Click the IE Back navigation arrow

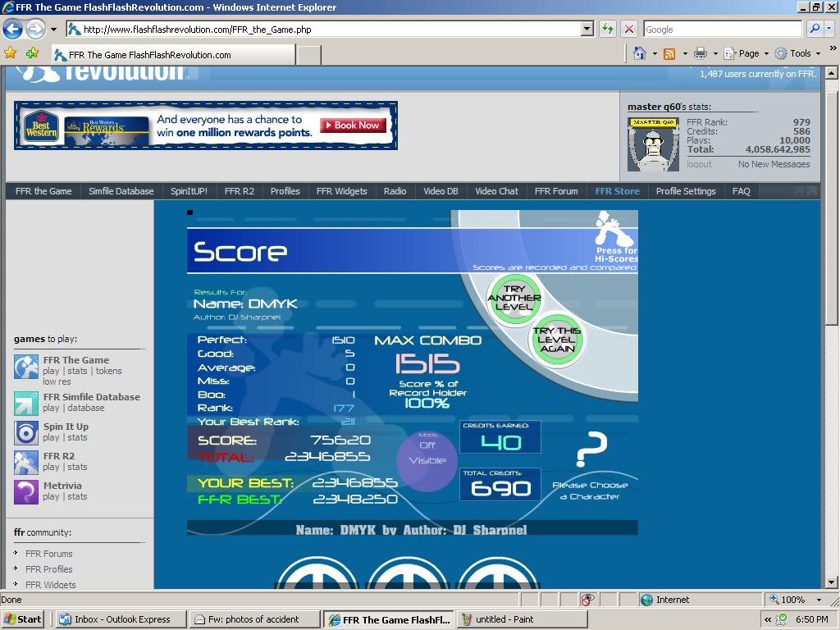[12, 30]
